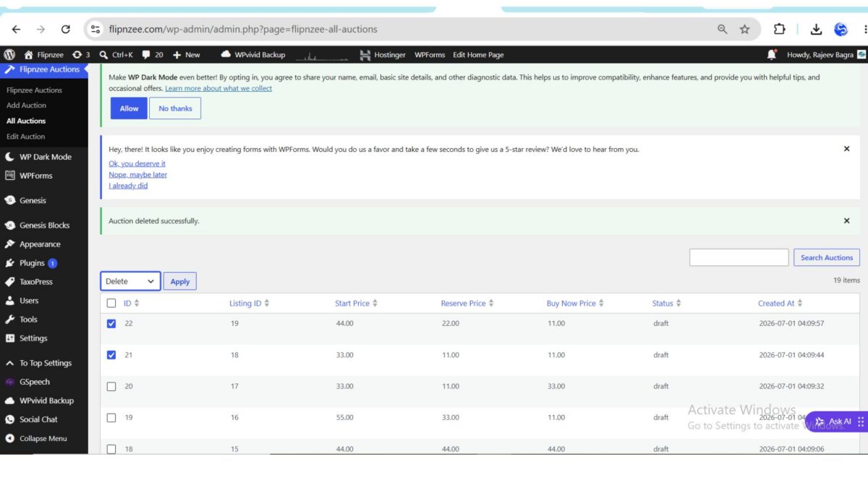Open Flipnzee site home in admin bar

click(44, 55)
